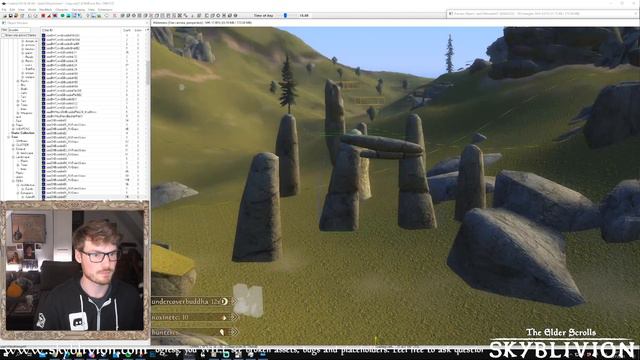This screenshot has width=640, height=360.
Task: Toggle Show only active forms checkbox
Action: [3, 35]
